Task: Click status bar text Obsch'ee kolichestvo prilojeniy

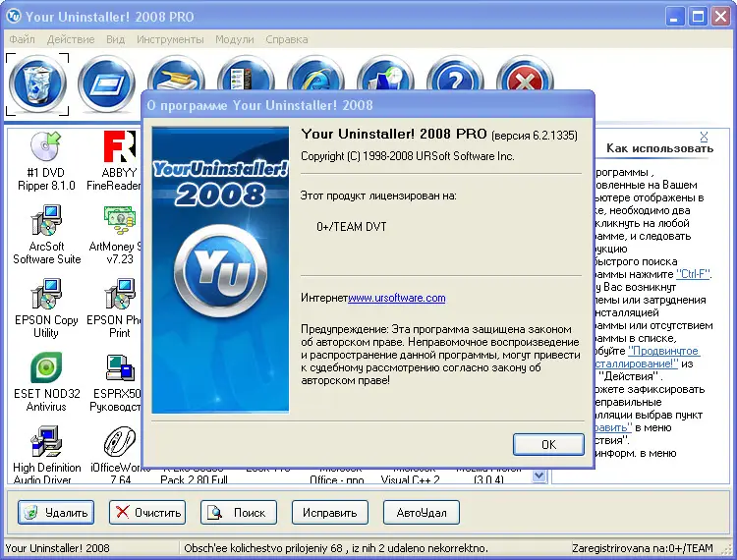Action: pos(336,548)
